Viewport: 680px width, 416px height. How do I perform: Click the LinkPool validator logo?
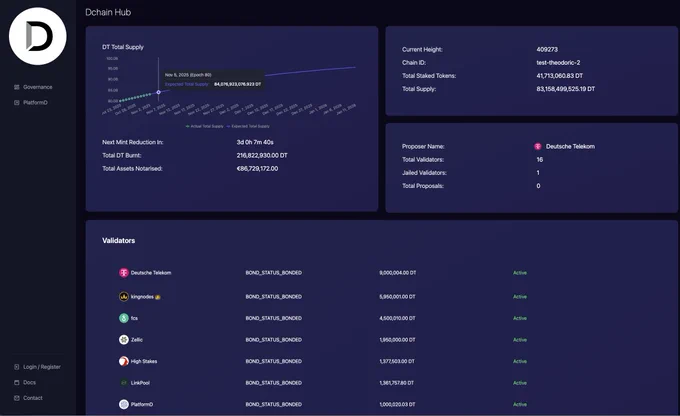coord(124,383)
